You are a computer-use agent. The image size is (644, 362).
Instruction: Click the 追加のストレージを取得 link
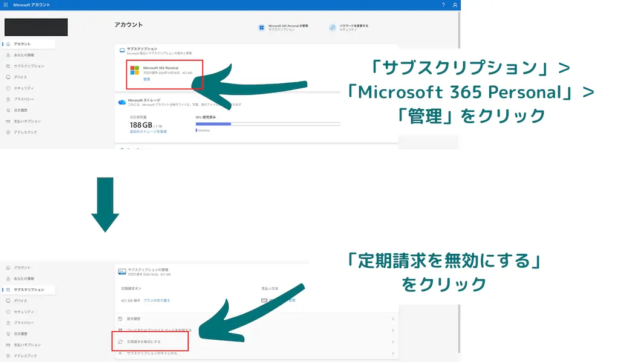(148, 132)
